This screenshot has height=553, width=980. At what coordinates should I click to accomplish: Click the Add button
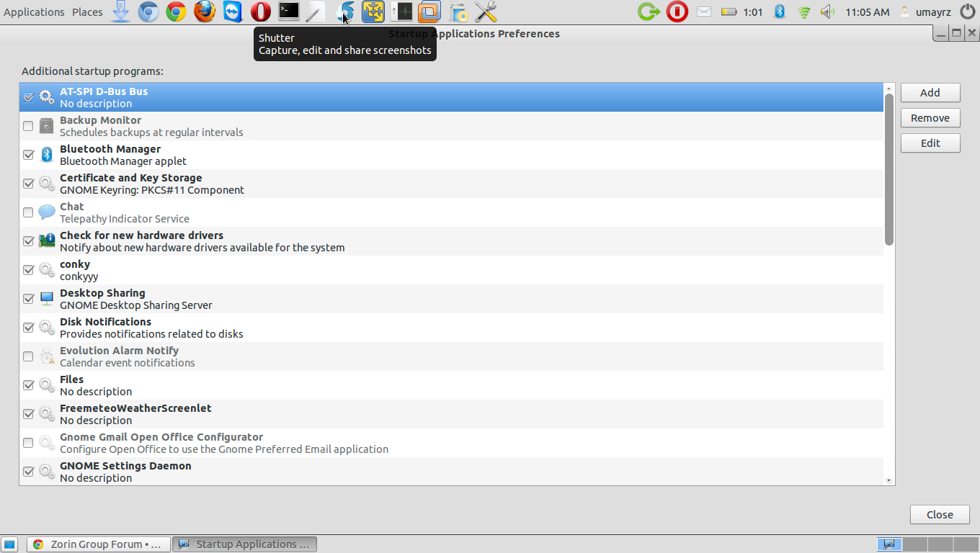930,93
